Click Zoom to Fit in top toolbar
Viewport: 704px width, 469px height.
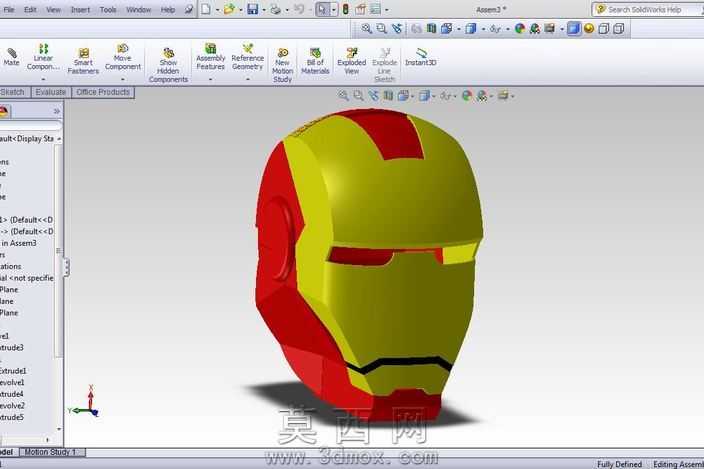(367, 29)
